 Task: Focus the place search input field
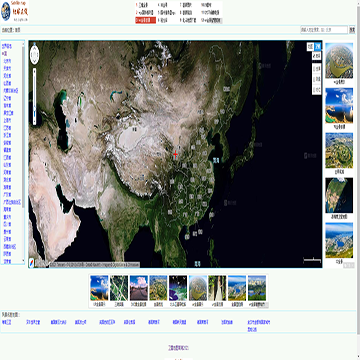click(x=324, y=30)
